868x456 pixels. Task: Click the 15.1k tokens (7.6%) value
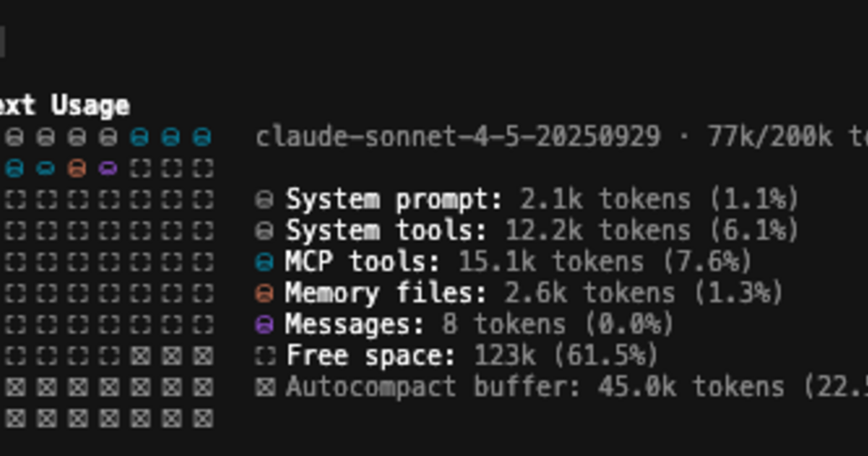pyautogui.click(x=605, y=262)
